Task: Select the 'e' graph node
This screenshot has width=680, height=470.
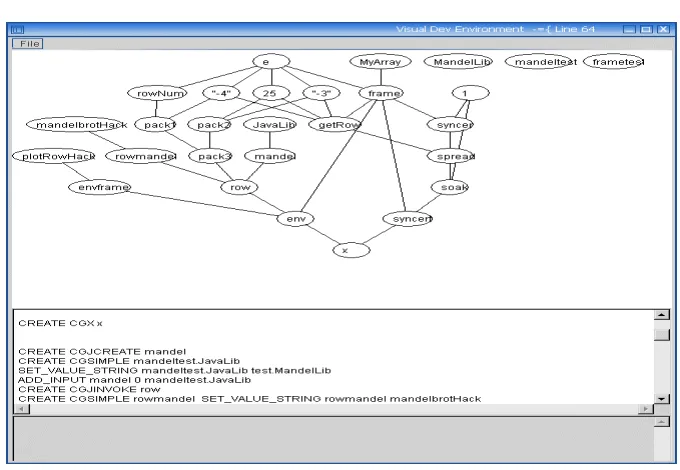Action: point(271,62)
